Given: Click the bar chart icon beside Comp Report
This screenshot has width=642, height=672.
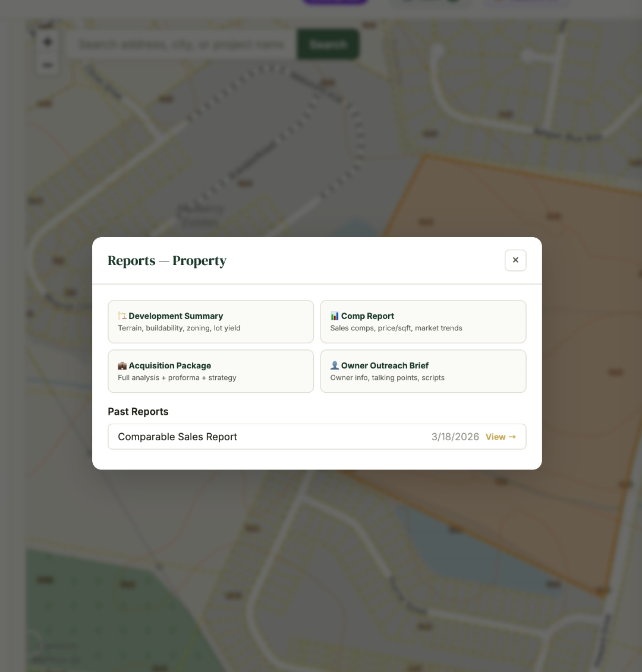Looking at the screenshot, I should pyautogui.click(x=335, y=316).
